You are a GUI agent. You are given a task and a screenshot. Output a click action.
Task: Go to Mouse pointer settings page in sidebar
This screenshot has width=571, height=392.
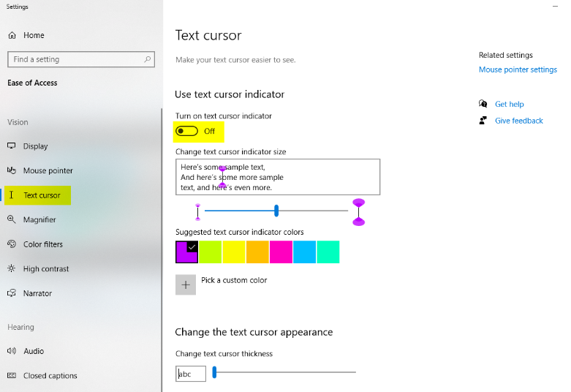[x=48, y=170]
